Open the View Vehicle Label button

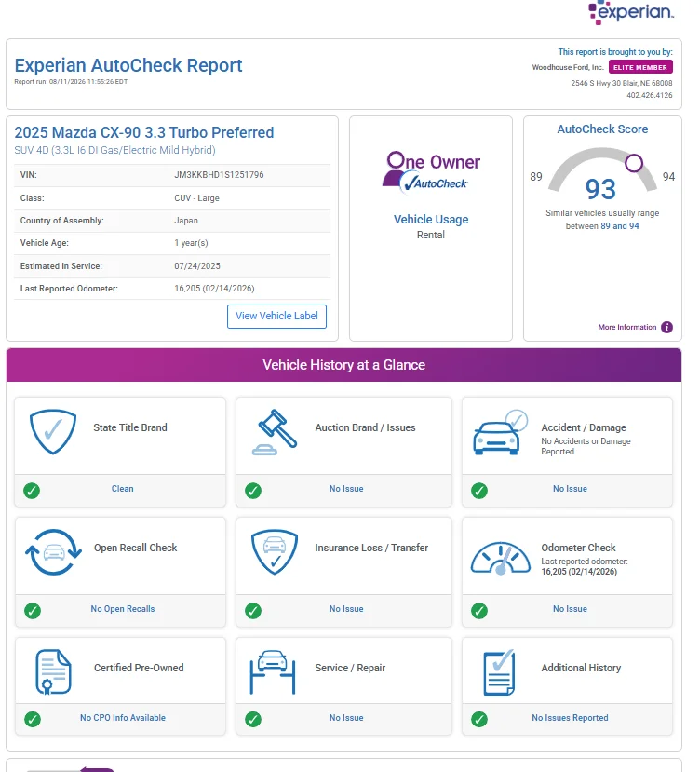(x=276, y=316)
